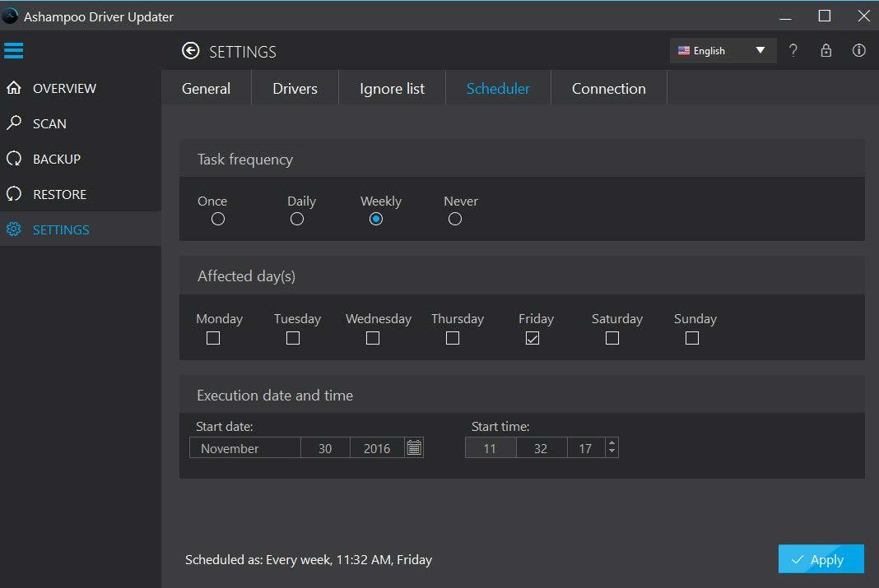The width and height of the screenshot is (879, 588).
Task: Click the year field showing 2016
Action: coord(377,448)
